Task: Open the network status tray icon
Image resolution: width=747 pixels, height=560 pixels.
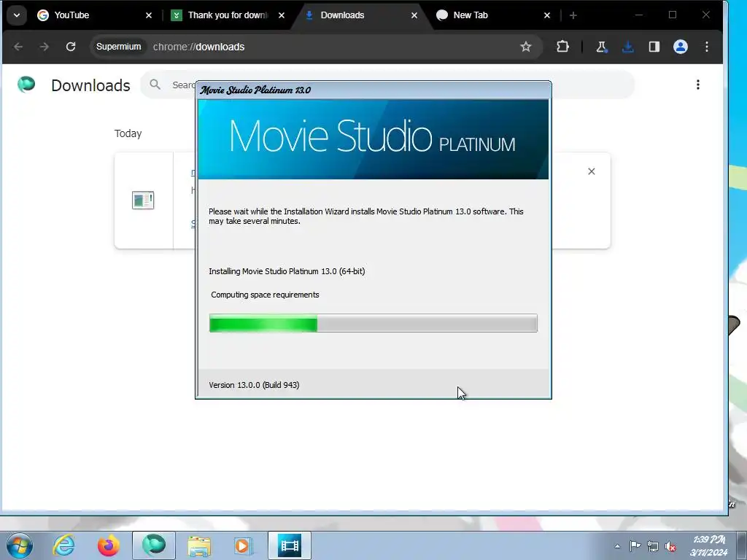Action: coord(653,546)
